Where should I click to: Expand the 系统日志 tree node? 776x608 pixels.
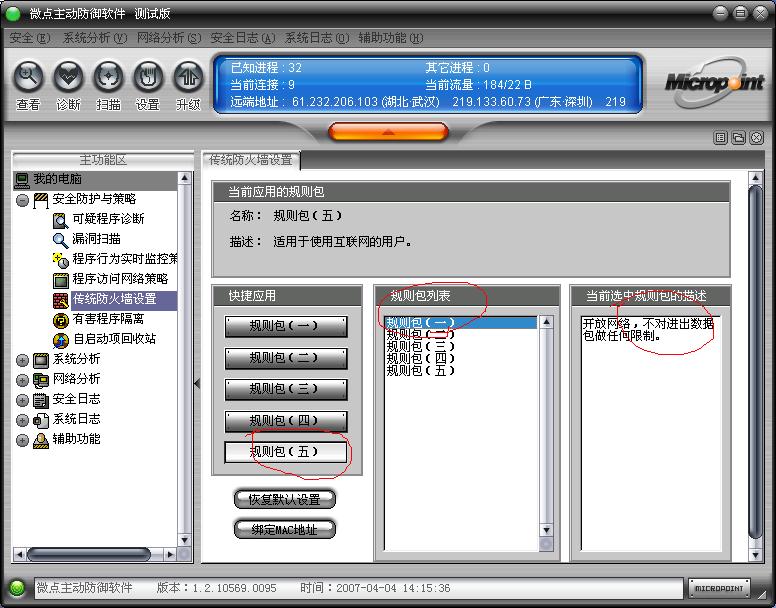click(x=22, y=421)
